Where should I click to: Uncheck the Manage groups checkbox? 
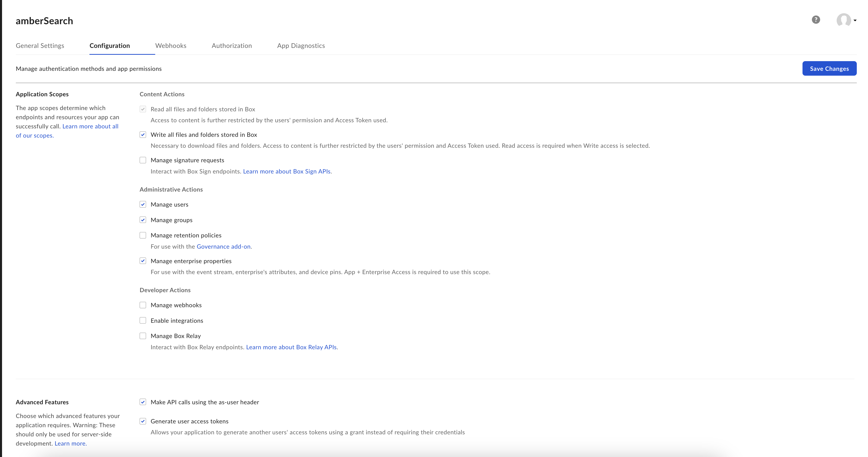[143, 220]
